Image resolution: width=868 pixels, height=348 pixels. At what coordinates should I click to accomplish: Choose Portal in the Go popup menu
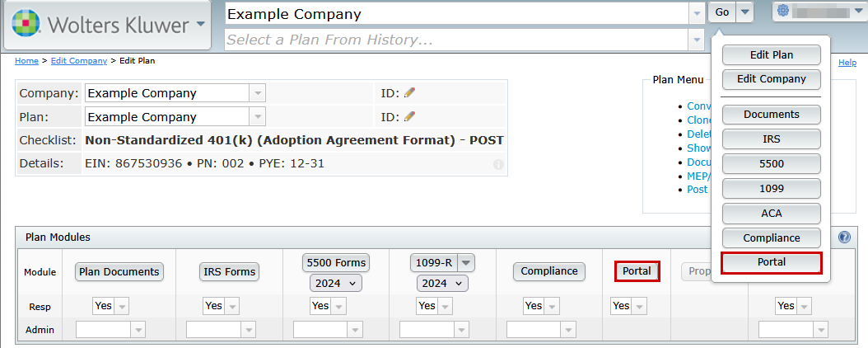point(771,262)
